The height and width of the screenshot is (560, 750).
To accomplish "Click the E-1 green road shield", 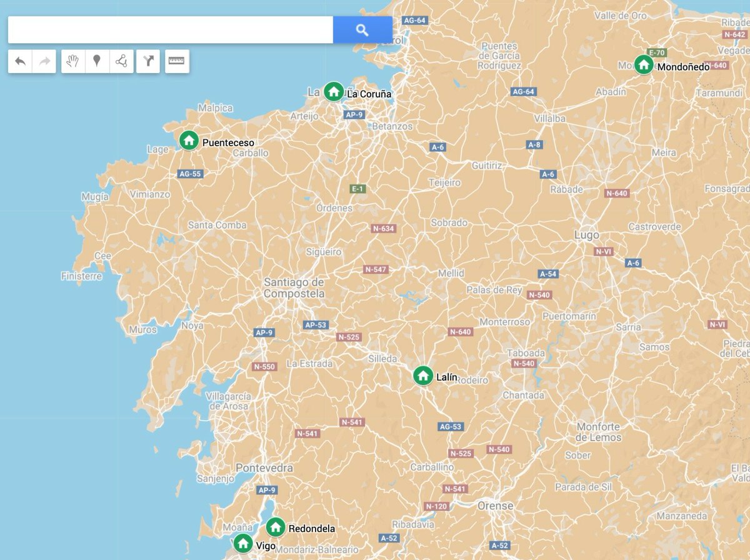I will click(x=357, y=189).
